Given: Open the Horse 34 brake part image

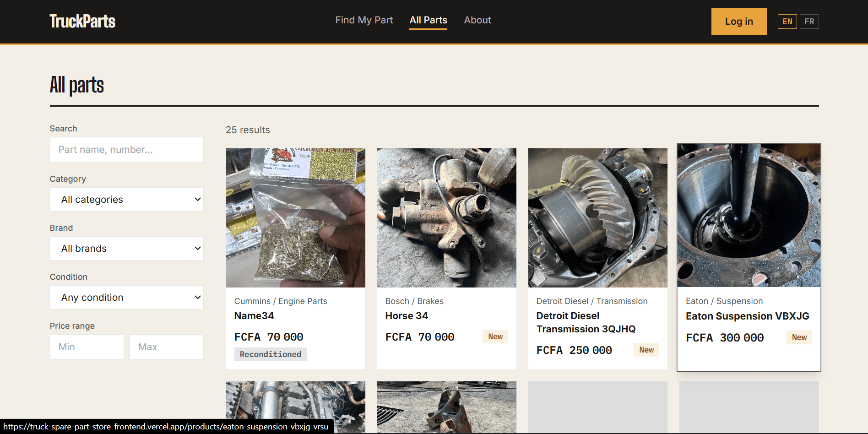Looking at the screenshot, I should click(447, 218).
